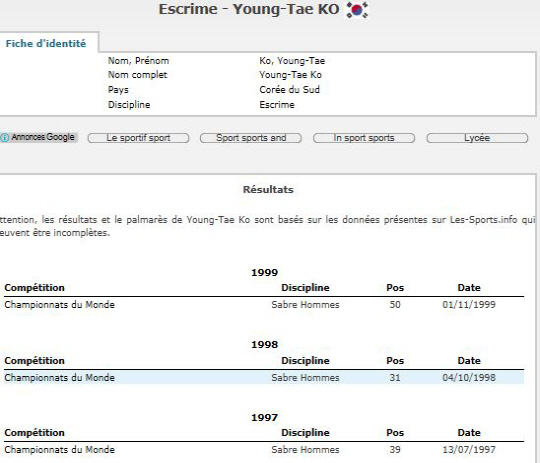Click Sabre Hommes in the 1998 row
This screenshot has width=540, height=463.
pos(305,378)
